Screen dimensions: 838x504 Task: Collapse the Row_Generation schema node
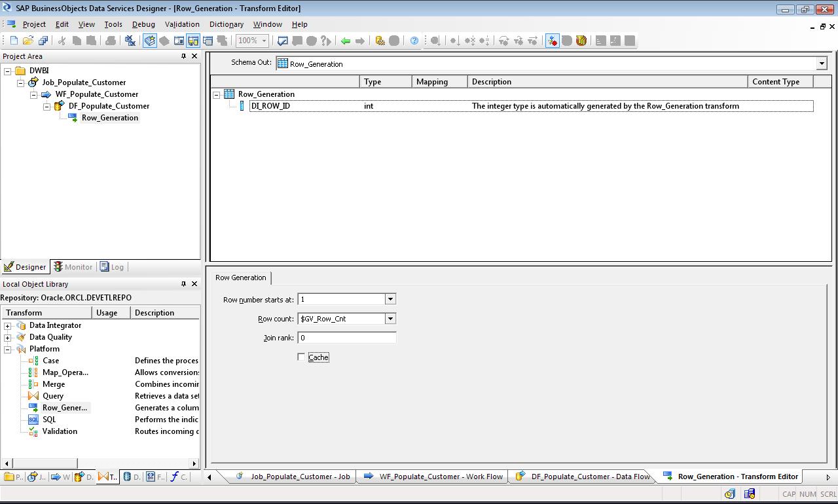coord(217,94)
